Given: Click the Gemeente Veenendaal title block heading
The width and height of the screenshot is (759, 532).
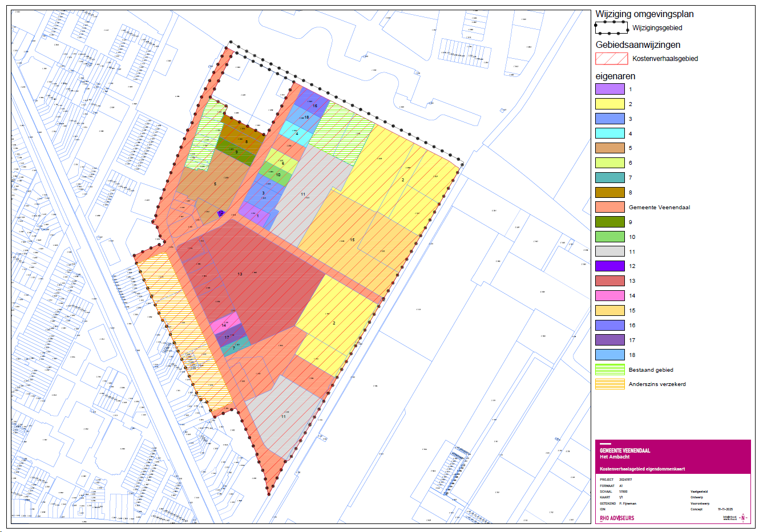Looking at the screenshot, I should tap(625, 450).
